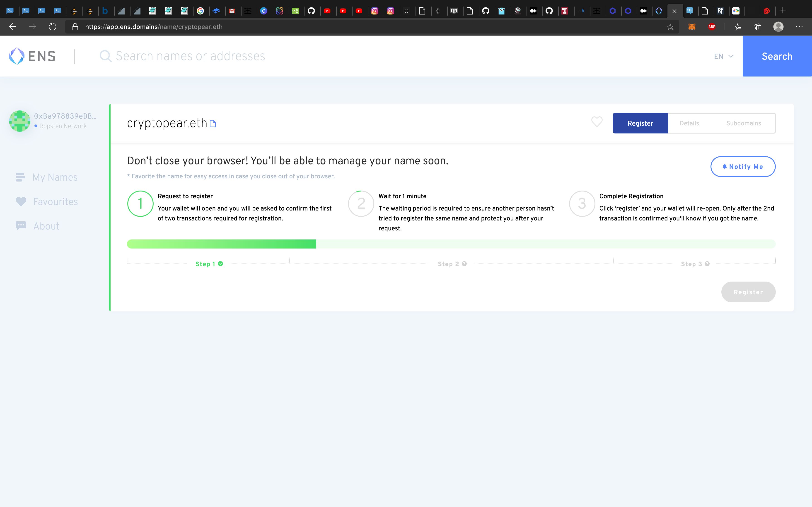The width and height of the screenshot is (812, 507).
Task: Click the copy/document icon next to cryptopear.eth
Action: [213, 124]
